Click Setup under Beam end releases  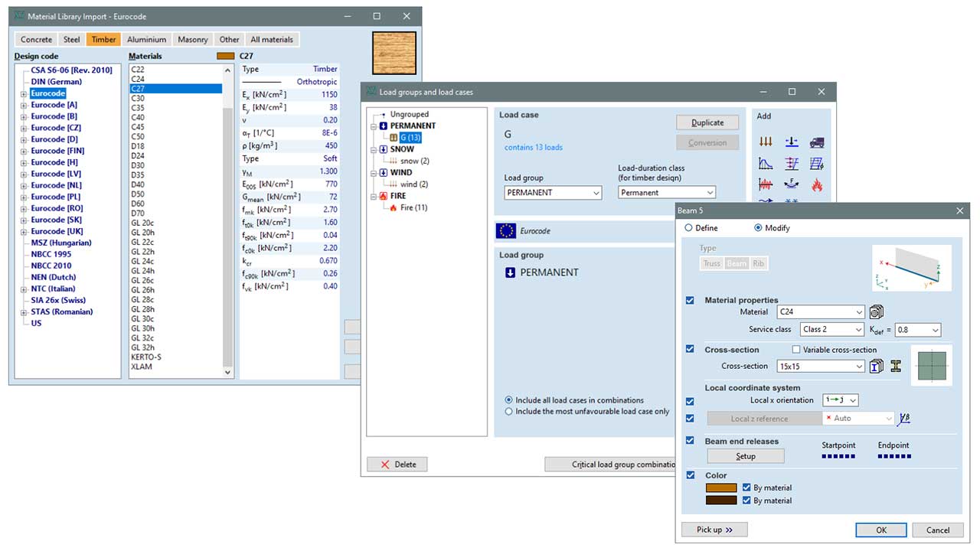746,456
